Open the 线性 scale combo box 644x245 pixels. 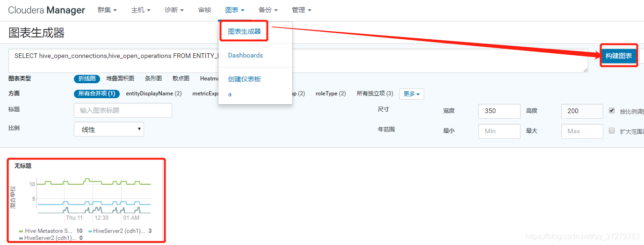click(109, 130)
